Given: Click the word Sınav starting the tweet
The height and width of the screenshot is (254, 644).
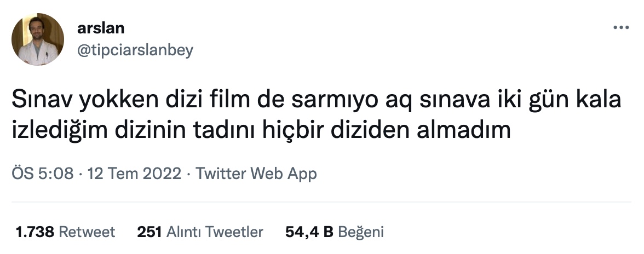Looking at the screenshot, I should click(x=42, y=100).
